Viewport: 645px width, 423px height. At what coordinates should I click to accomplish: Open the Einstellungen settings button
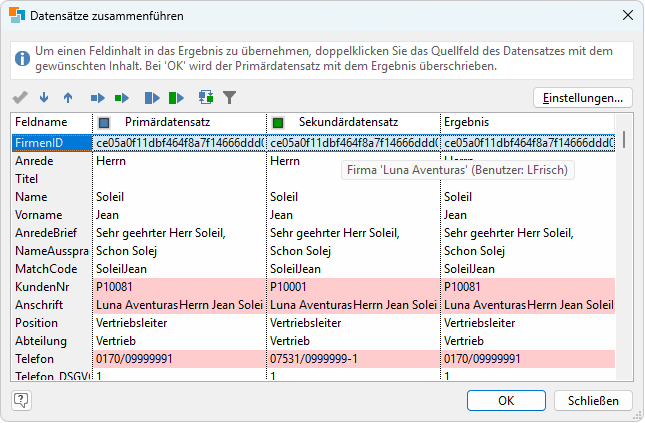[x=583, y=98]
